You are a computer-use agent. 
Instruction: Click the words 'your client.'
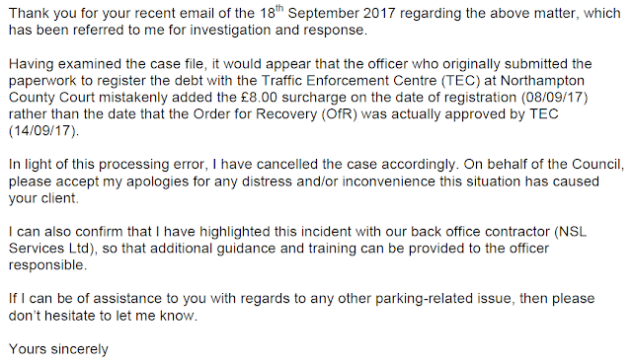pyautogui.click(x=43, y=198)
